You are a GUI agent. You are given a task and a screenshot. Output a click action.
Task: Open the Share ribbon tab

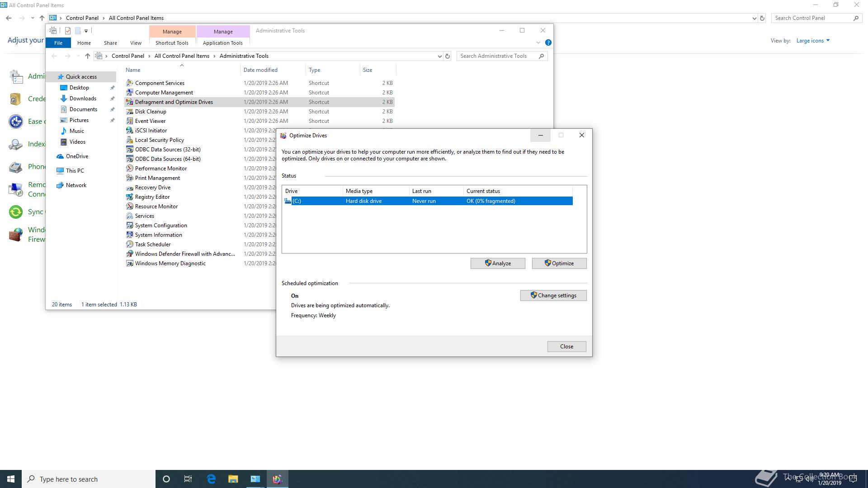110,43
